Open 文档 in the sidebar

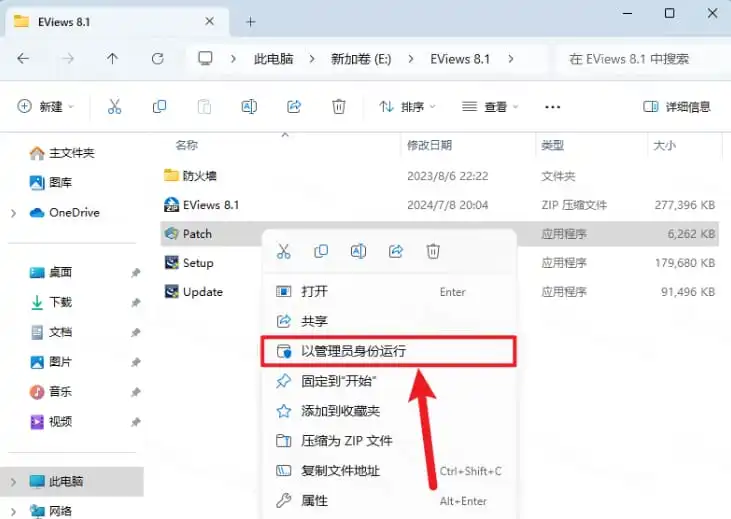click(x=51, y=332)
